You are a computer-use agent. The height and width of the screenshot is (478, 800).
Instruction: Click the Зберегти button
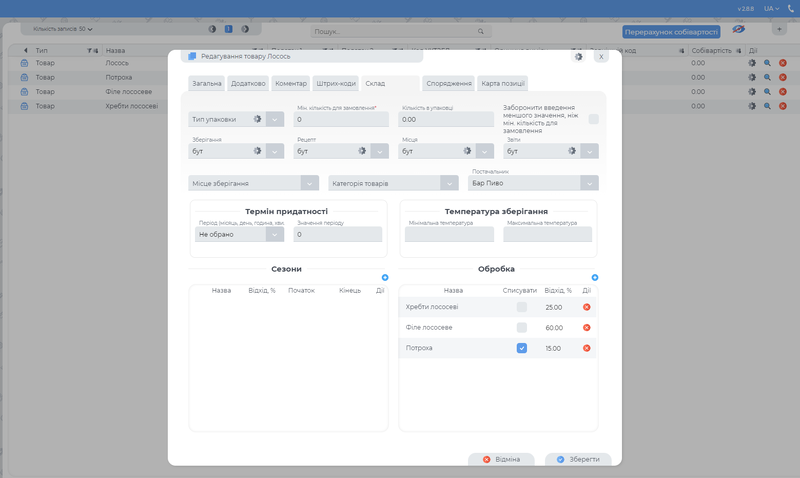pyautogui.click(x=578, y=459)
